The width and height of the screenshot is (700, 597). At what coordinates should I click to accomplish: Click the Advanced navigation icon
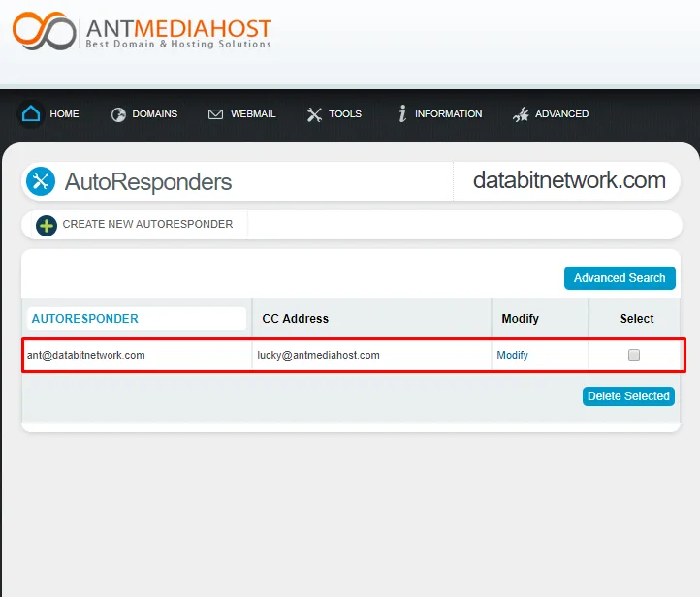point(521,114)
